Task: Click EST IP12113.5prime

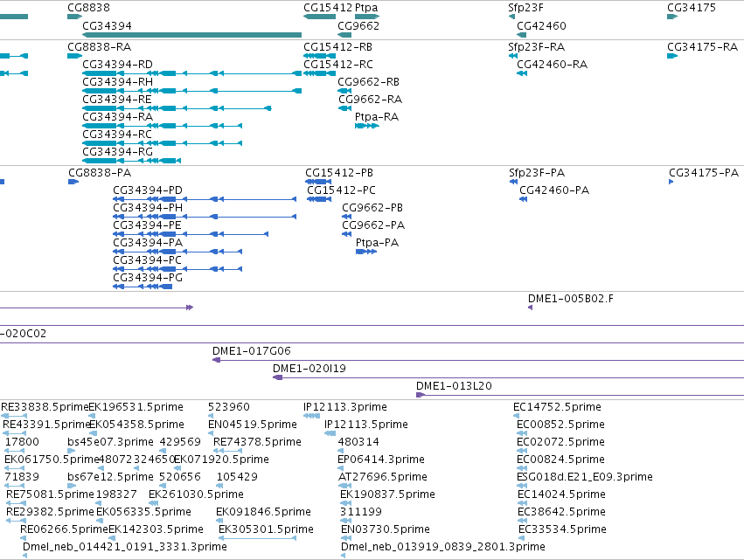Action: pyautogui.click(x=366, y=425)
